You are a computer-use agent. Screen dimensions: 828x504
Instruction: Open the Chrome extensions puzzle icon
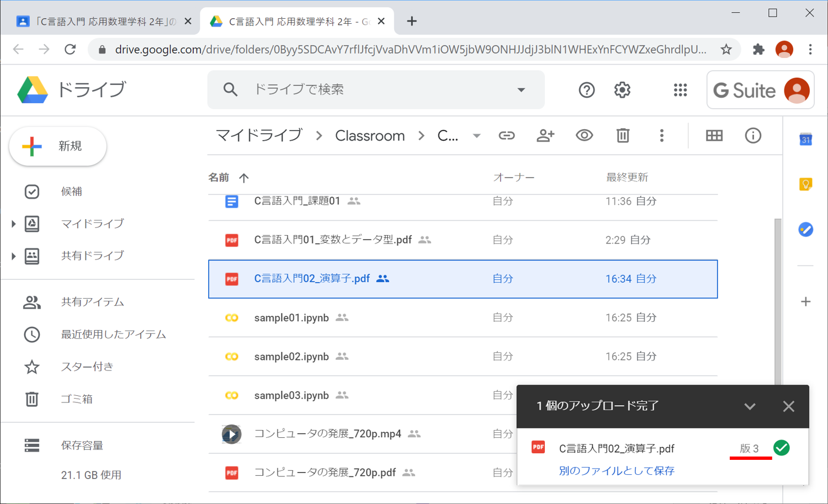(x=758, y=49)
